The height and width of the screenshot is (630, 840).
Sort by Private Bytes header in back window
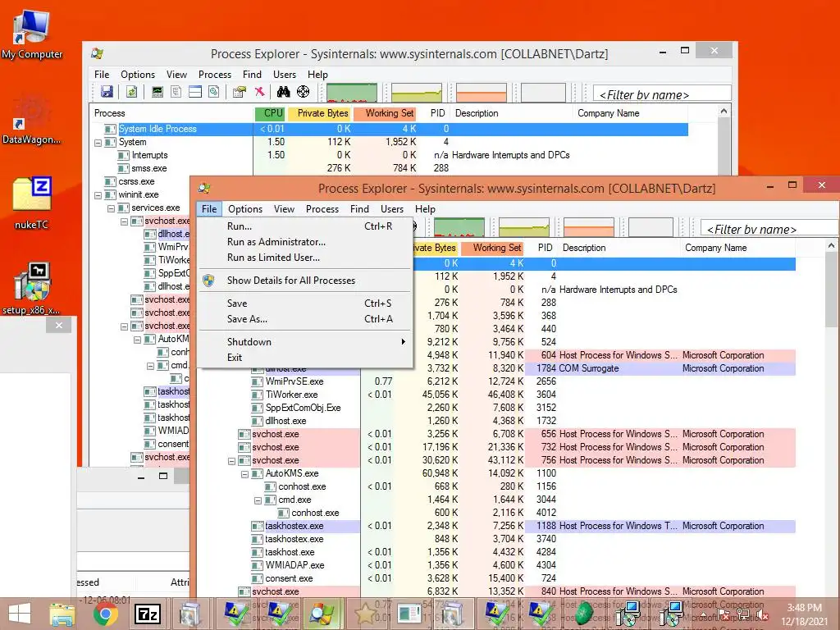(x=321, y=113)
